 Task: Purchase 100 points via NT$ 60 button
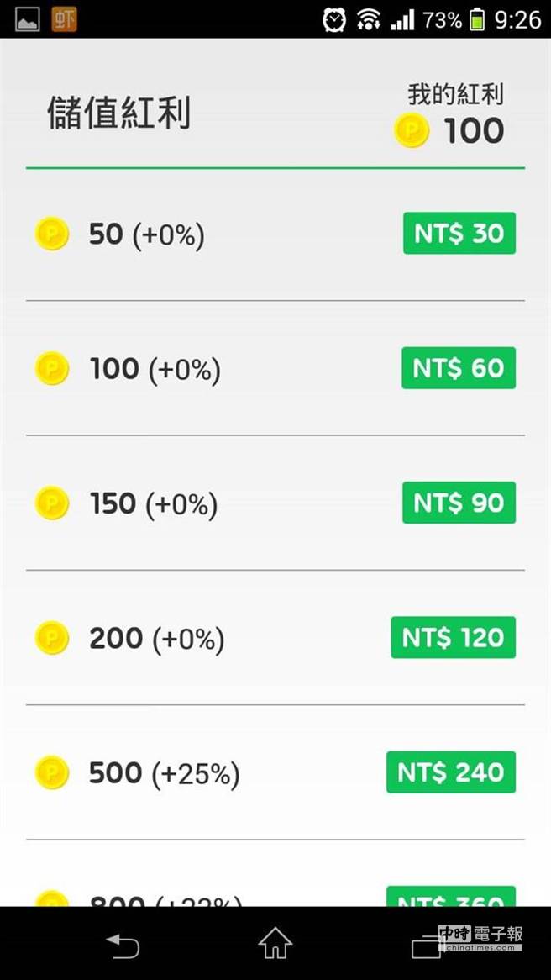point(459,368)
